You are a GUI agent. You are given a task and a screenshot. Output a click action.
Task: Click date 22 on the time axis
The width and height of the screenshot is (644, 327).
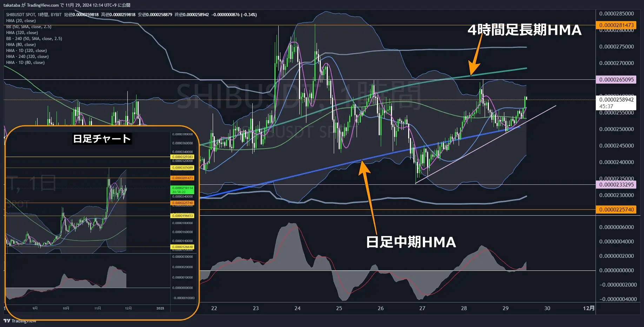[214, 308]
